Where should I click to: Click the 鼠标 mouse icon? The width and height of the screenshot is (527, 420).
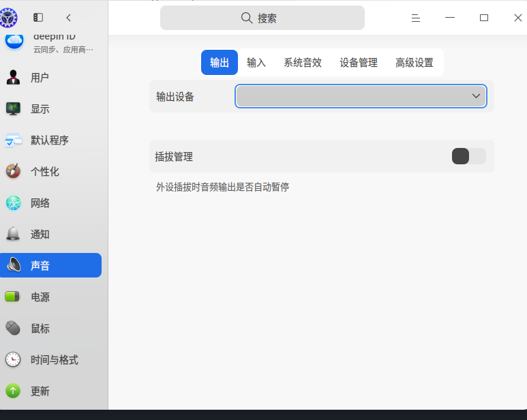[13, 328]
